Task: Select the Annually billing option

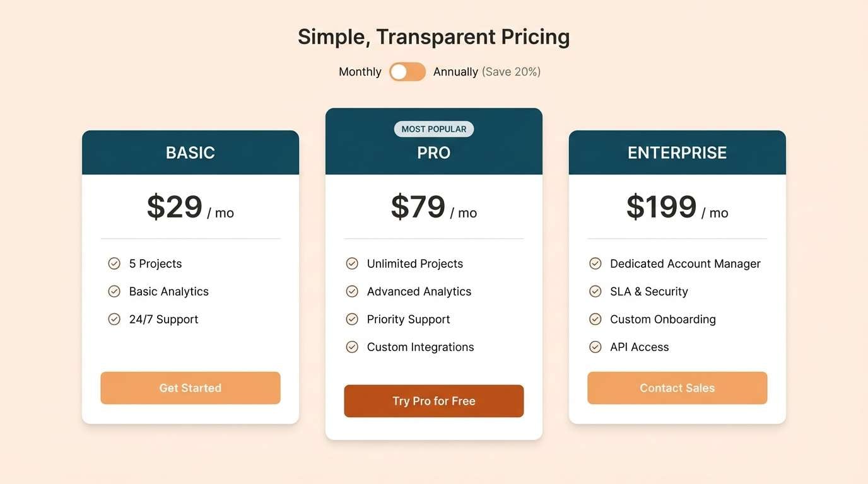Action: (x=455, y=71)
